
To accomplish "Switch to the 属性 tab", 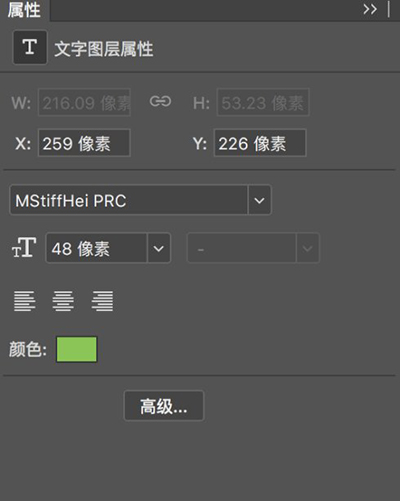I will 24,10.
